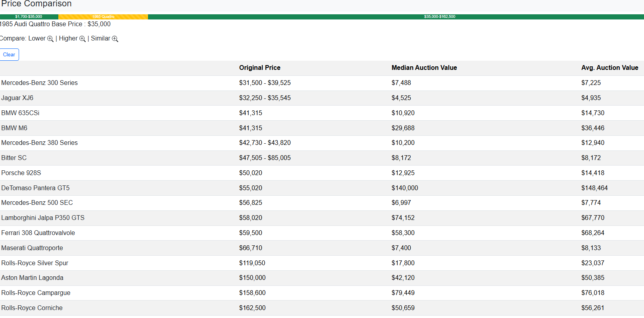Select the Lower comparison link

click(37, 39)
